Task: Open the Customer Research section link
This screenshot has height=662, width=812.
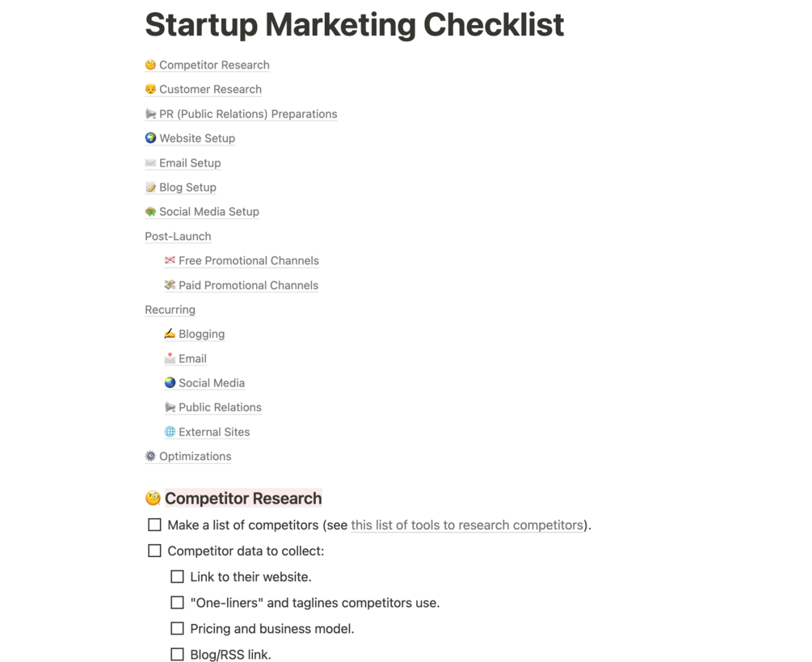Action: click(210, 90)
